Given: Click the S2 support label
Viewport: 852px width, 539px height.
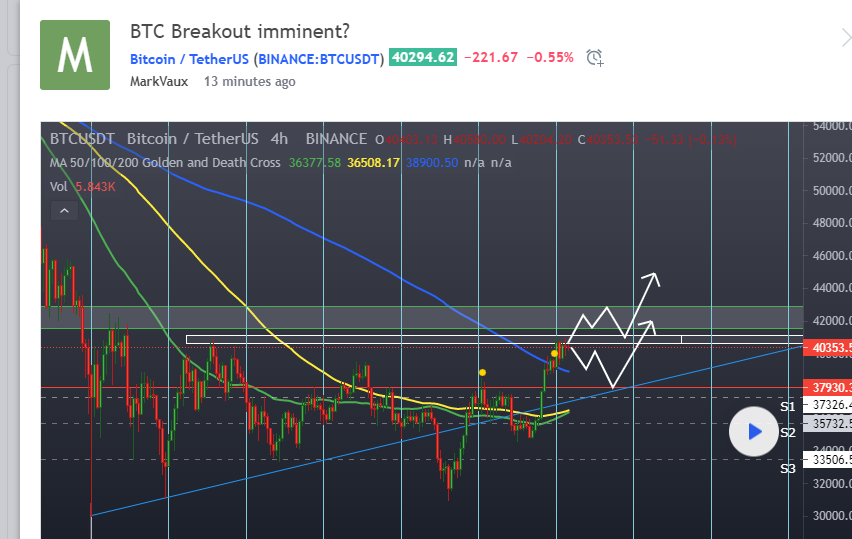Looking at the screenshot, I should point(788,433).
